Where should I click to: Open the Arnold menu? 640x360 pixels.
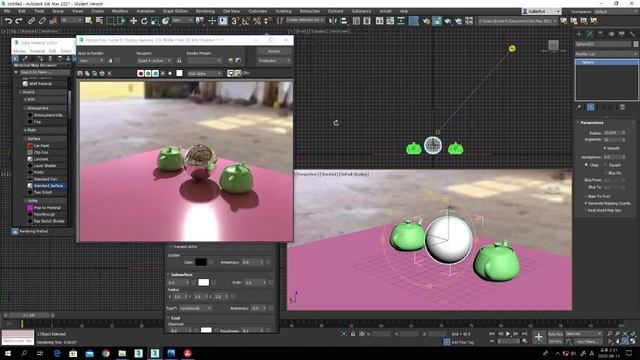(x=385, y=11)
